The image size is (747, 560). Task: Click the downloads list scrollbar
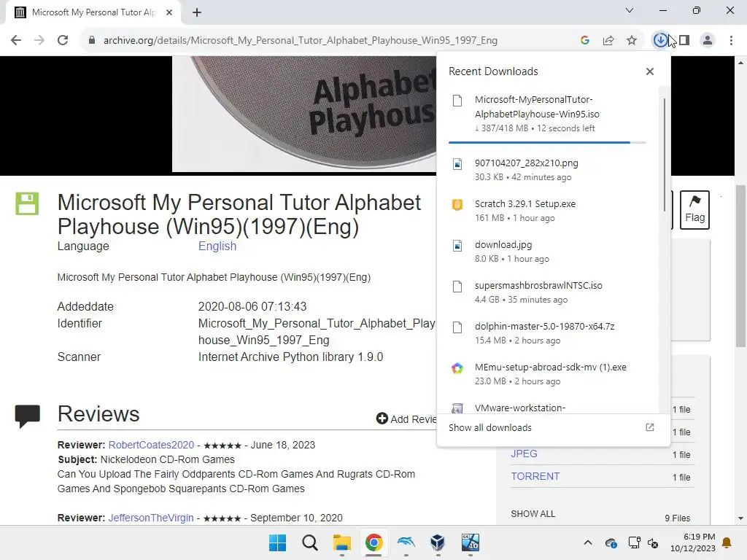[665, 155]
